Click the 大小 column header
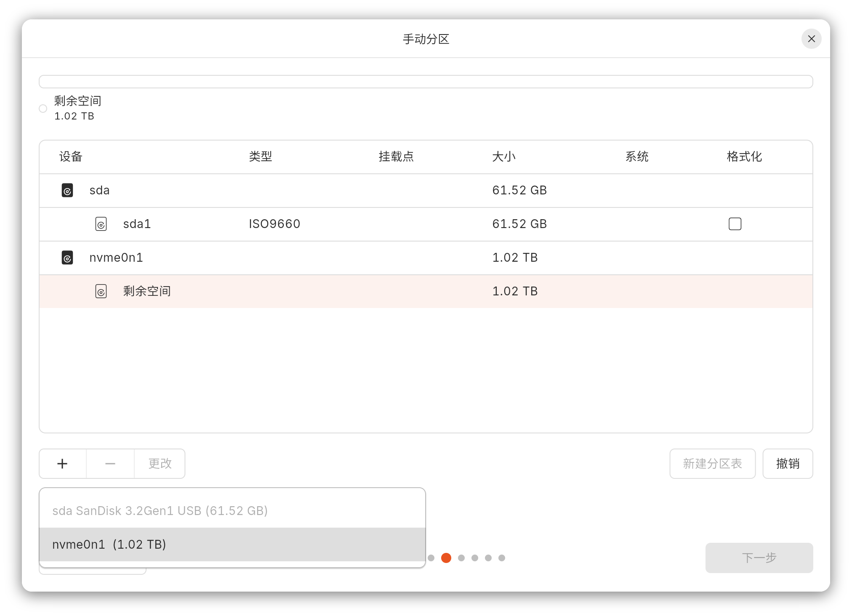 pyautogui.click(x=504, y=157)
